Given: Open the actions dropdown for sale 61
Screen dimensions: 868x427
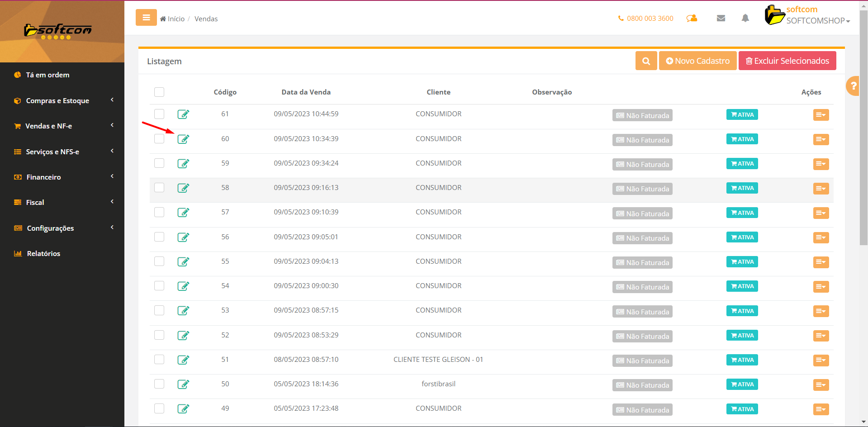Looking at the screenshot, I should (821, 115).
